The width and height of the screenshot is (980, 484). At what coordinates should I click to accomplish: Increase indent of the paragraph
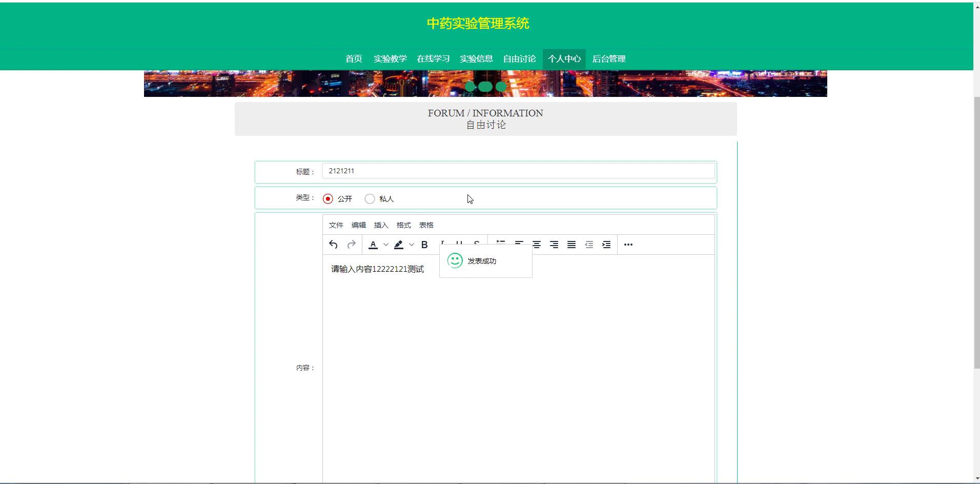(606, 245)
